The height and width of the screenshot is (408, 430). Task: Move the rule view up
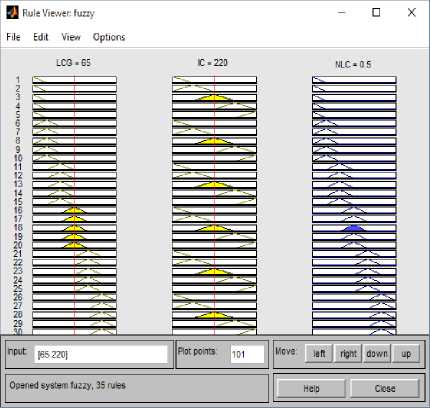coord(406,354)
